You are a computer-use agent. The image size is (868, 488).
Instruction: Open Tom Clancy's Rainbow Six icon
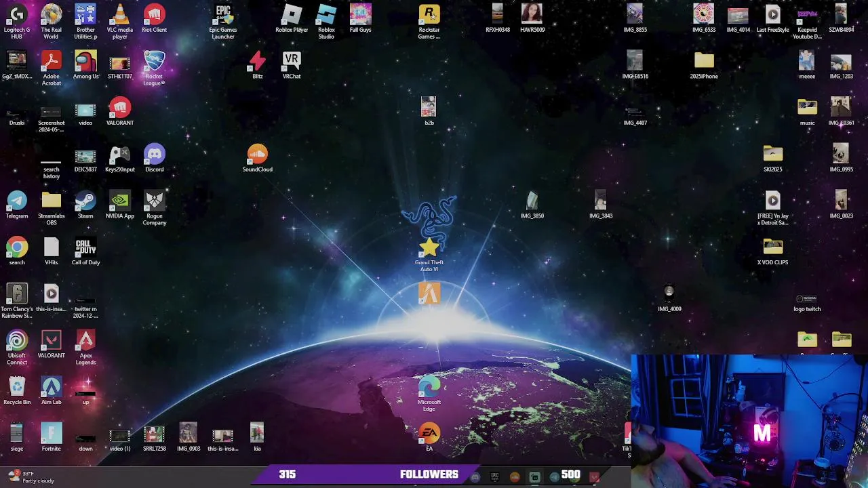[x=17, y=301]
